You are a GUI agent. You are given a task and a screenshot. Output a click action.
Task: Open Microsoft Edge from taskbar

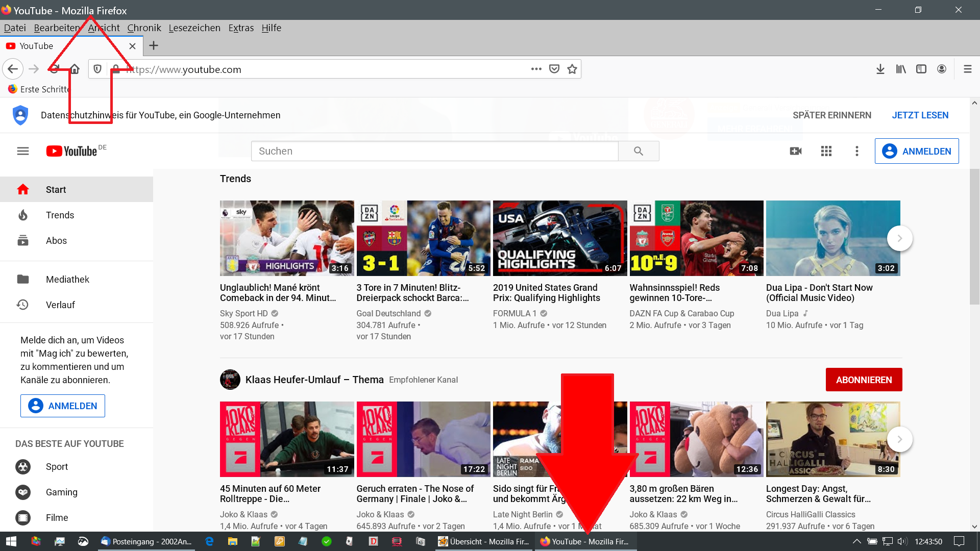(209, 541)
